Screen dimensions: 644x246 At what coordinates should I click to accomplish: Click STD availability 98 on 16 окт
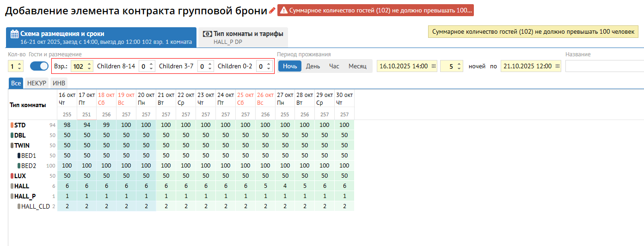[x=67, y=125]
